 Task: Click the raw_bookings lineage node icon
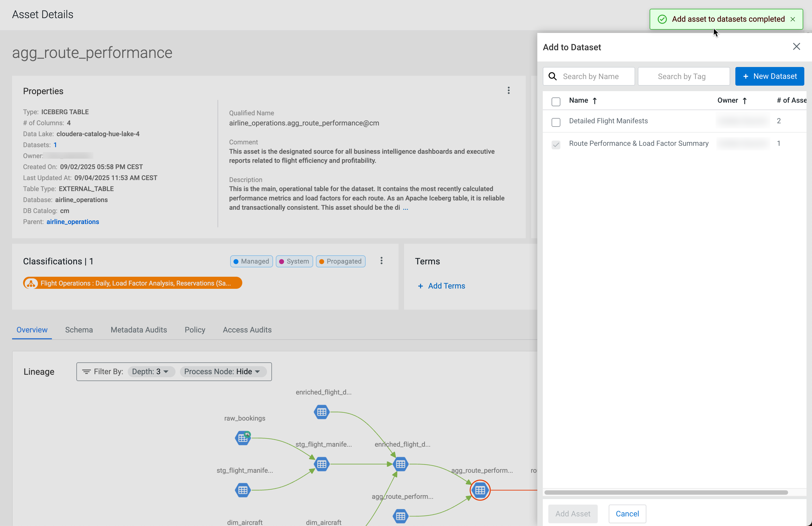243,438
